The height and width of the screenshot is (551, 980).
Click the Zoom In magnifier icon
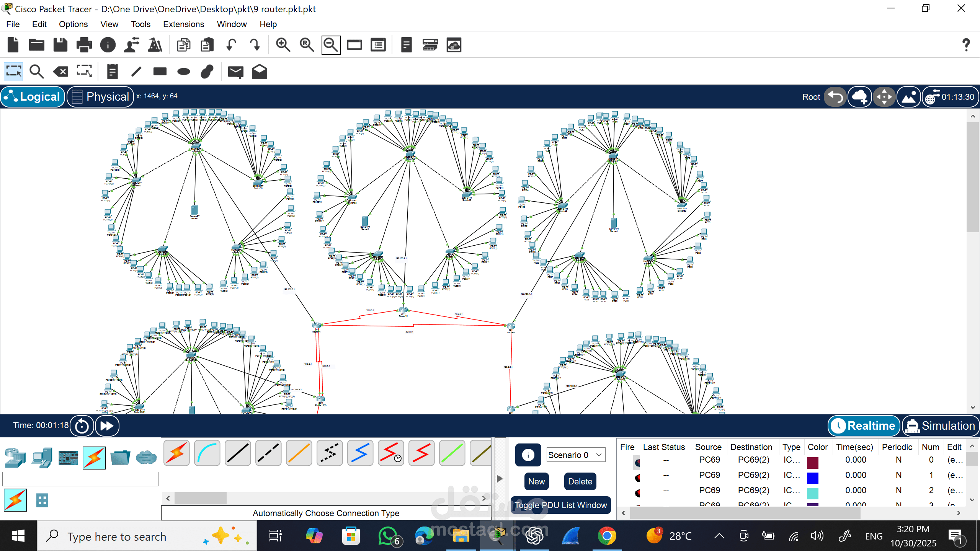(283, 45)
